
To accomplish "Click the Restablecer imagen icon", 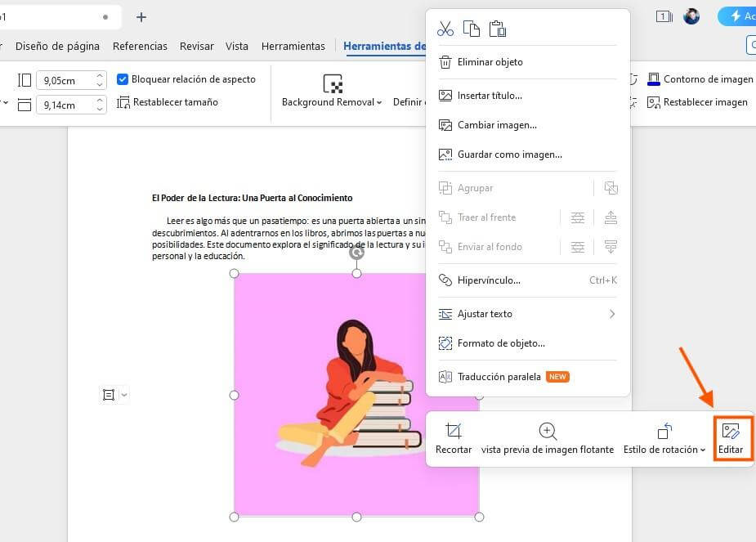I will (654, 102).
